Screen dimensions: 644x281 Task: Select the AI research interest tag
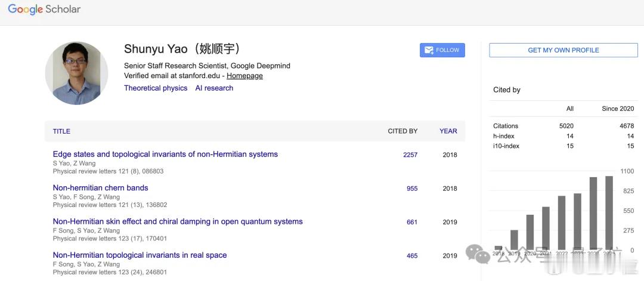[x=214, y=88]
